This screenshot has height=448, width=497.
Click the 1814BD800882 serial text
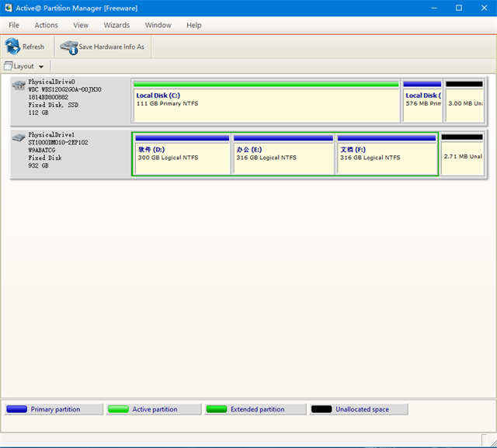pyautogui.click(x=48, y=97)
